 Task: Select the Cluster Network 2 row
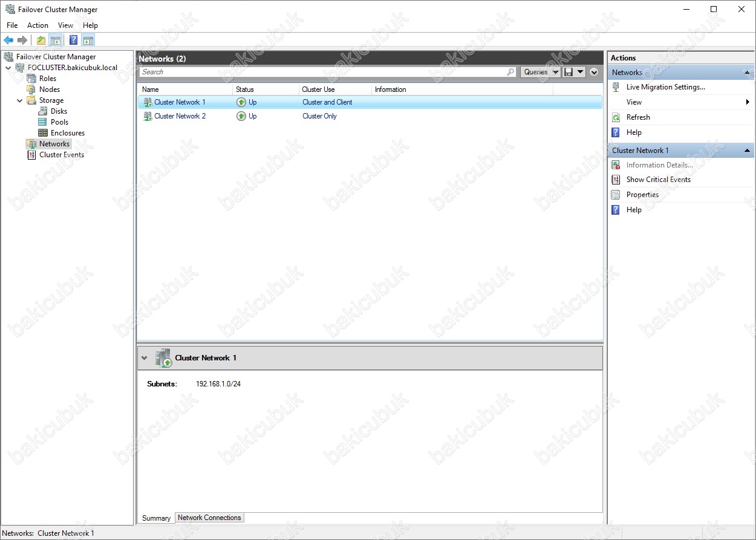pyautogui.click(x=370, y=116)
